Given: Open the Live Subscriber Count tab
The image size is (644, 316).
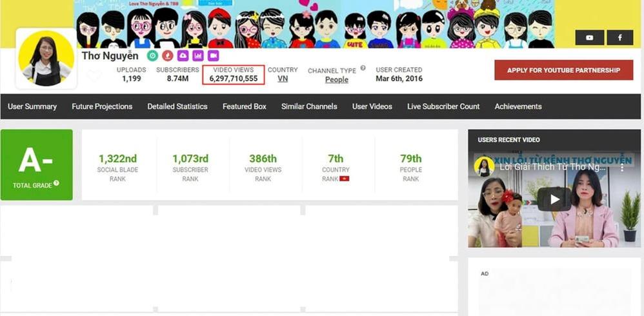Looking at the screenshot, I should click(443, 106).
